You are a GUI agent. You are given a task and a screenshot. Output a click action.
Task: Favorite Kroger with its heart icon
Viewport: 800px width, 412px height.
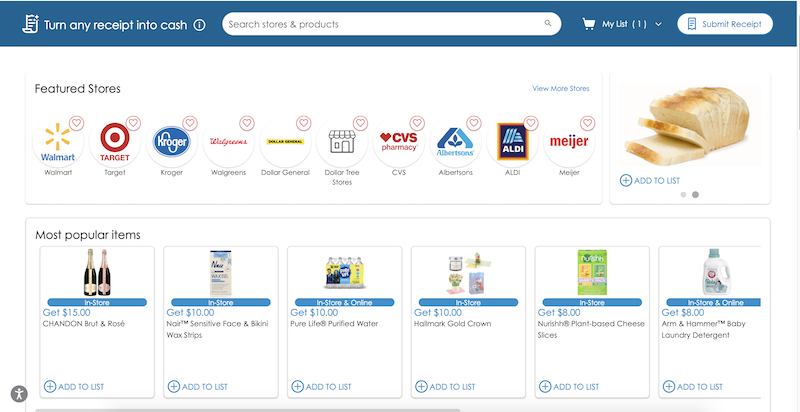pos(190,123)
